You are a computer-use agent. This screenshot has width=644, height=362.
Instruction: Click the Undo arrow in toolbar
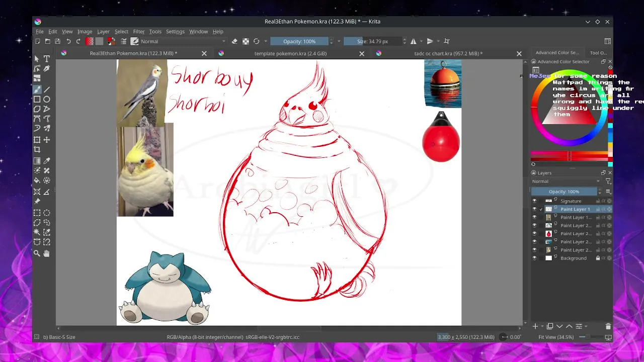(x=68, y=41)
